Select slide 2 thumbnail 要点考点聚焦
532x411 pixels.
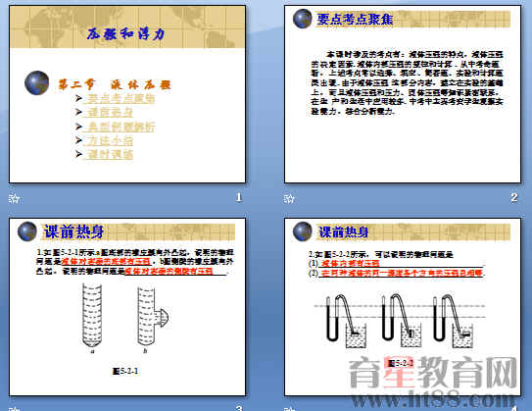(403, 94)
